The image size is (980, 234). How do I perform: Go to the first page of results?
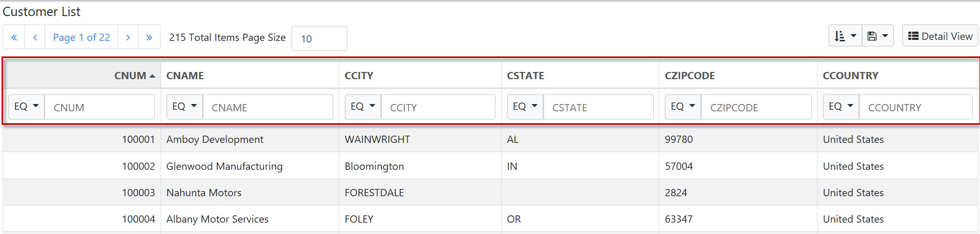14,37
